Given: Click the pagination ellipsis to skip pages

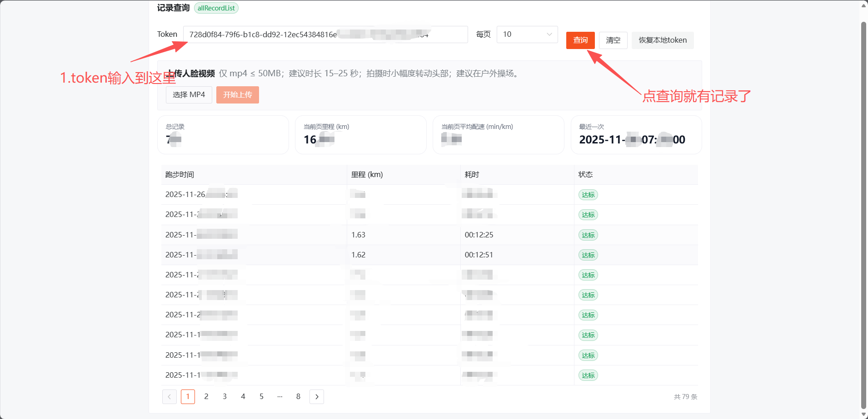Looking at the screenshot, I should [x=279, y=397].
